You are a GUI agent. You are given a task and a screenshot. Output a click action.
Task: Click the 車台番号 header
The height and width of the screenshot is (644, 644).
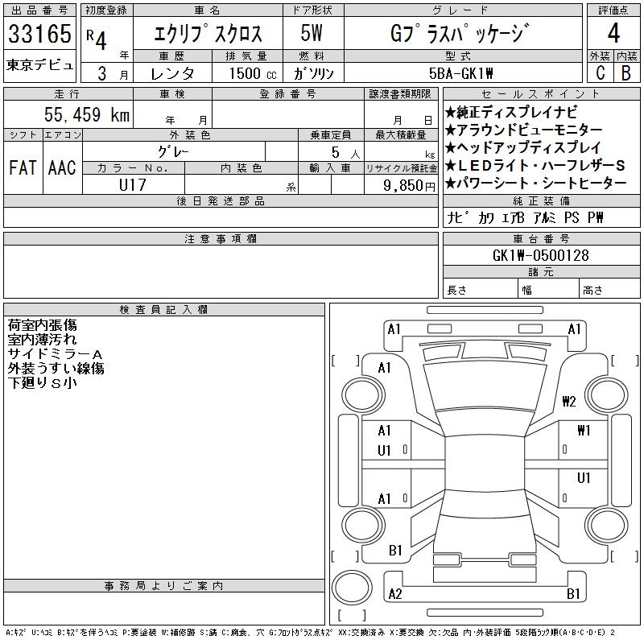pos(541,238)
